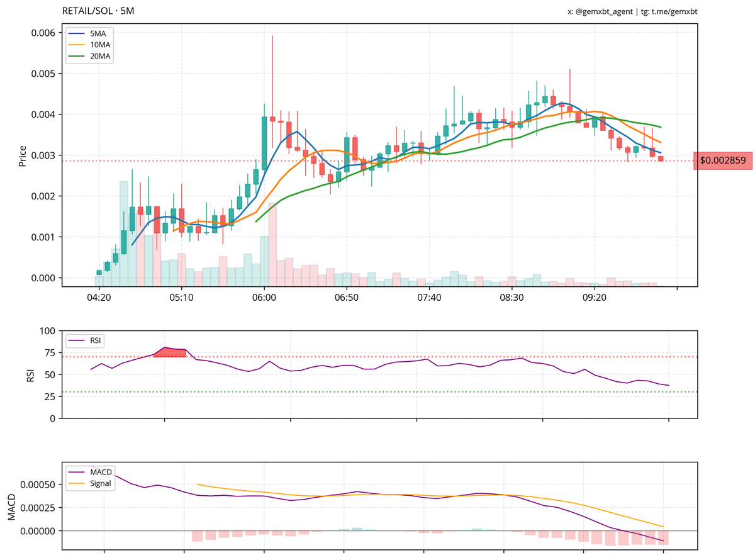Expand the RSI legend box

coord(84,340)
